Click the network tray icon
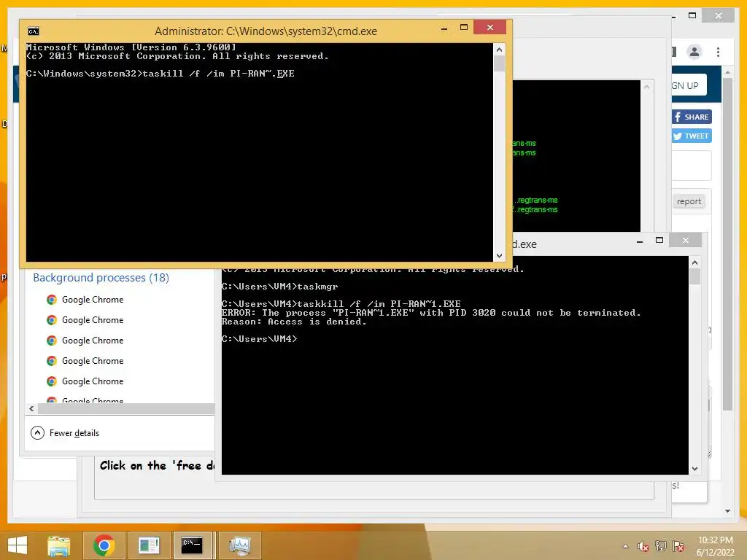 pos(661,546)
